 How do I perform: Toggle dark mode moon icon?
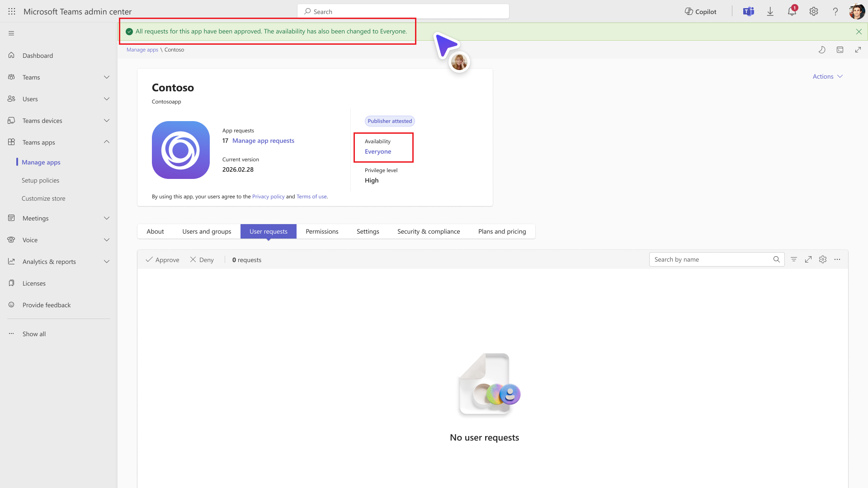[x=822, y=50]
